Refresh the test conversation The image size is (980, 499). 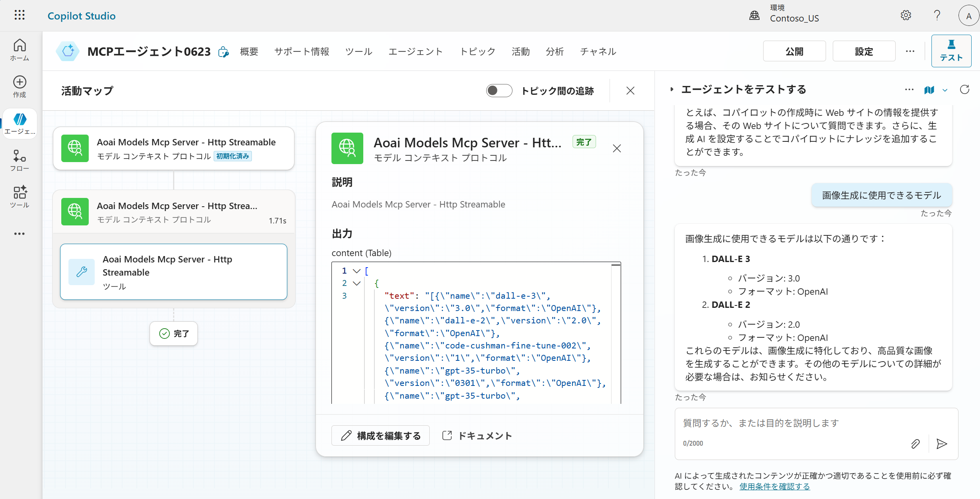coord(964,90)
